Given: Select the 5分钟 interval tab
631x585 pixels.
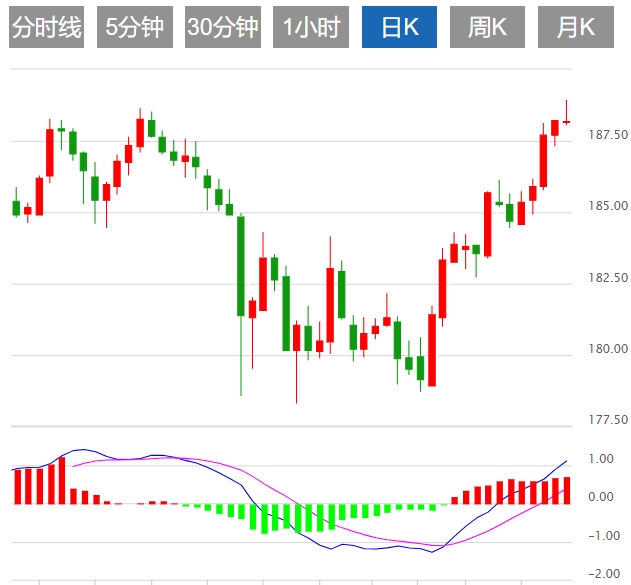Looking at the screenshot, I should [x=135, y=28].
